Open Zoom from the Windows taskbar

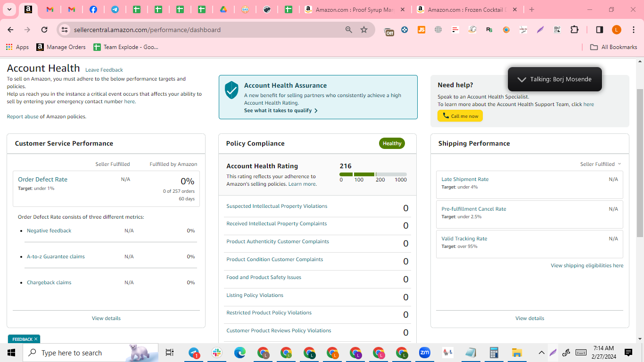[425, 353]
